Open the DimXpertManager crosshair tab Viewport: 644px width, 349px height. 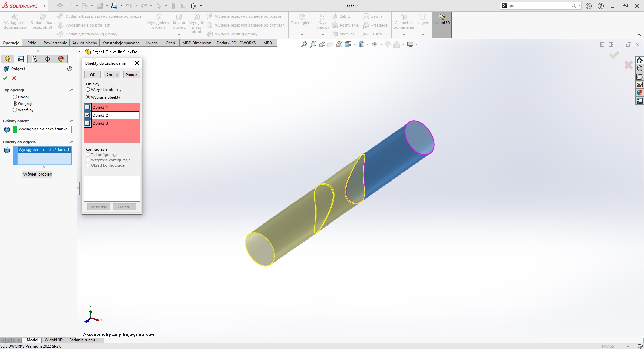48,59
